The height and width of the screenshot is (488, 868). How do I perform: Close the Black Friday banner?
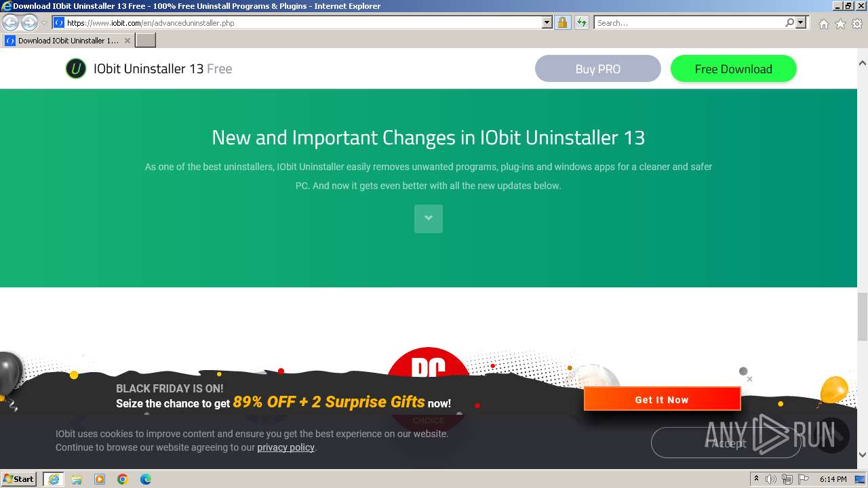pos(749,379)
